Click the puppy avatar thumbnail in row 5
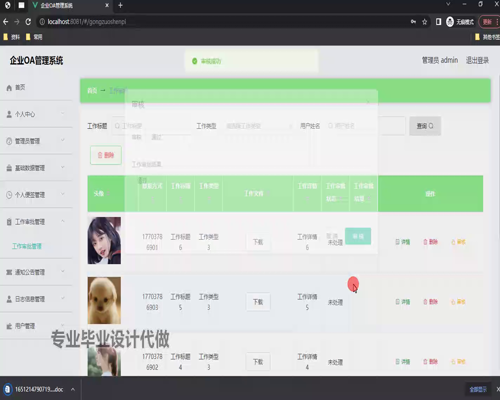The image size is (500, 400). click(104, 300)
